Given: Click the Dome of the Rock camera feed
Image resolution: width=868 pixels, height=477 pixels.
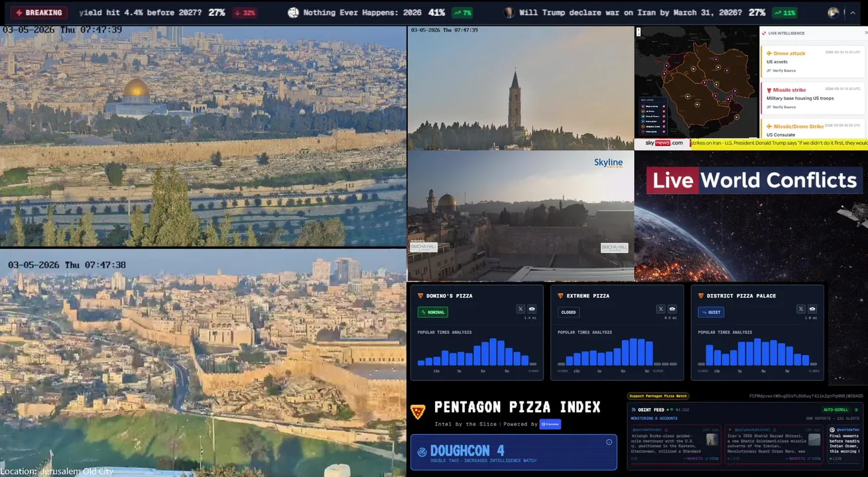Looking at the screenshot, I should 203,136.
